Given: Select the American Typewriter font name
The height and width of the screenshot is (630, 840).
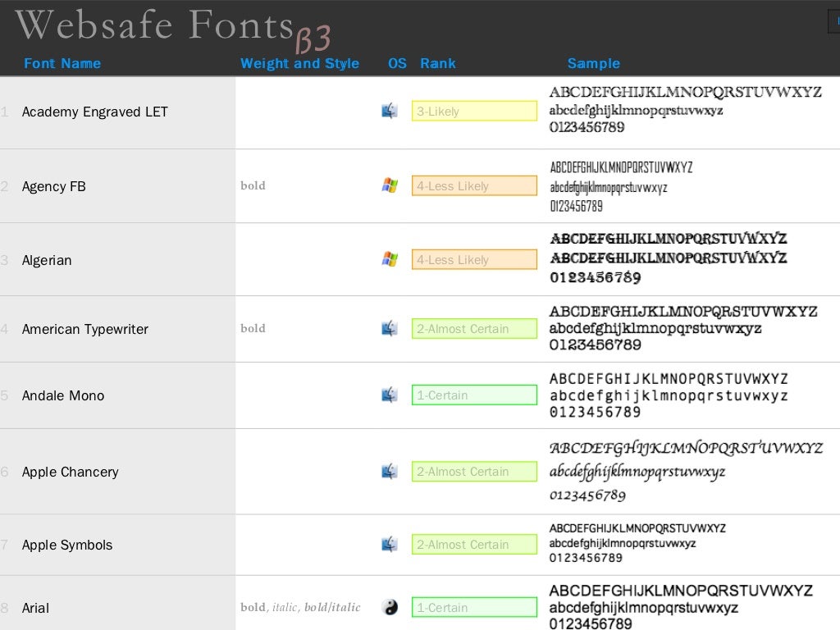Looking at the screenshot, I should pos(85,329).
